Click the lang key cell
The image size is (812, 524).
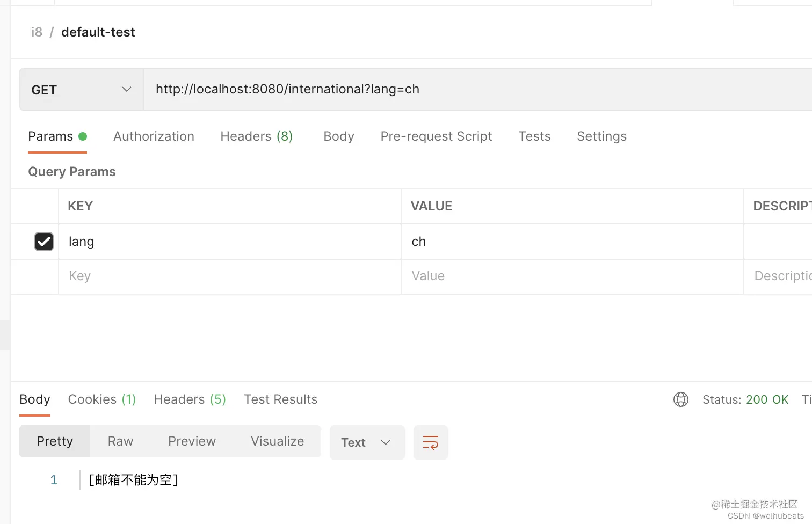click(230, 242)
